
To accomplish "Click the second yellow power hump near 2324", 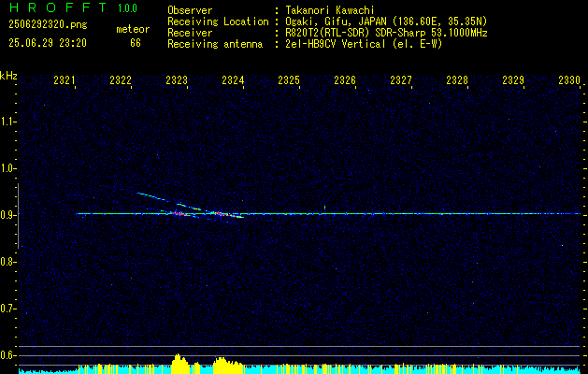I will [228, 365].
